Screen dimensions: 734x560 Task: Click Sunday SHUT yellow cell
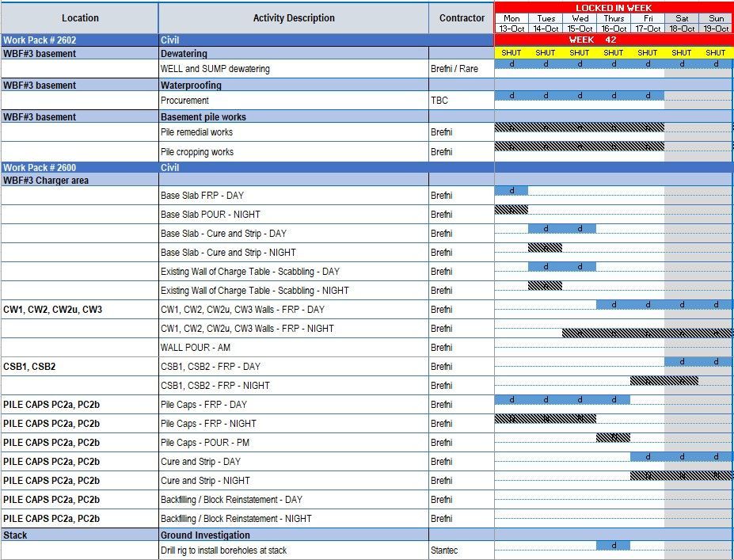pyautogui.click(x=716, y=53)
